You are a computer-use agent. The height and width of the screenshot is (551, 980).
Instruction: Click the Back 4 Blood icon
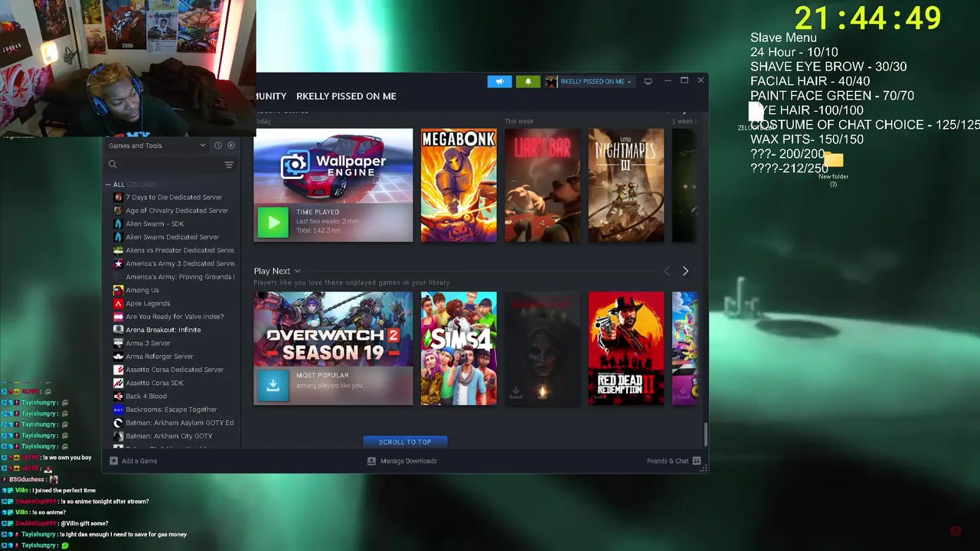click(118, 396)
